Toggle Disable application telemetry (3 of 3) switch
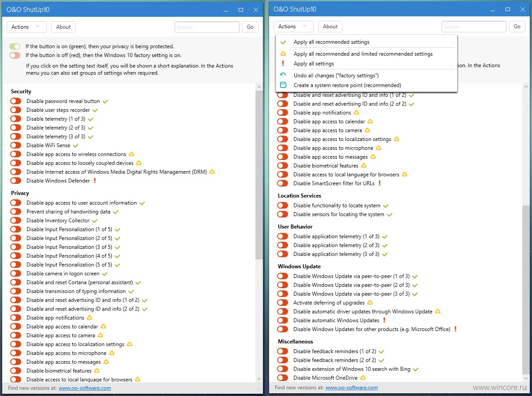 pos(283,254)
